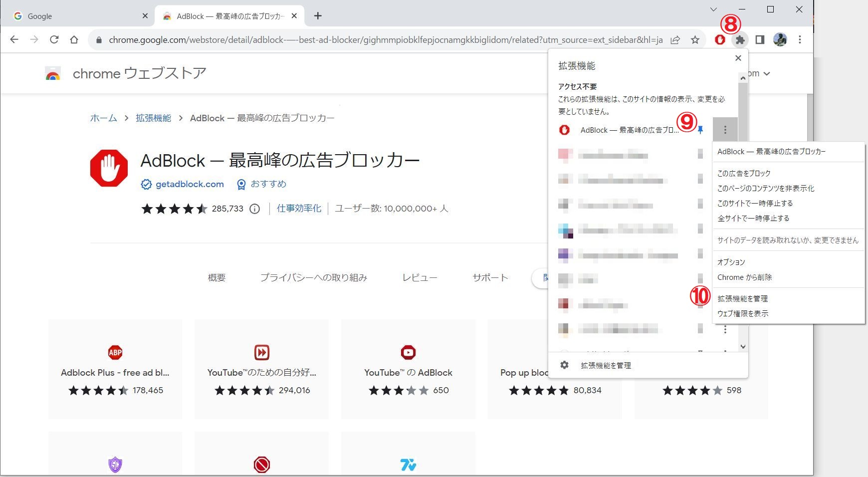Expand the account dropdown in the store header
This screenshot has height=477, width=868.
point(767,74)
